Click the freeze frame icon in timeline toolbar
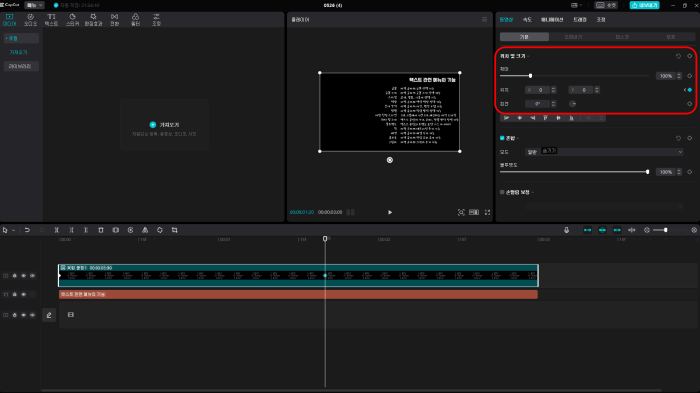This screenshot has height=393, width=700. [x=116, y=230]
